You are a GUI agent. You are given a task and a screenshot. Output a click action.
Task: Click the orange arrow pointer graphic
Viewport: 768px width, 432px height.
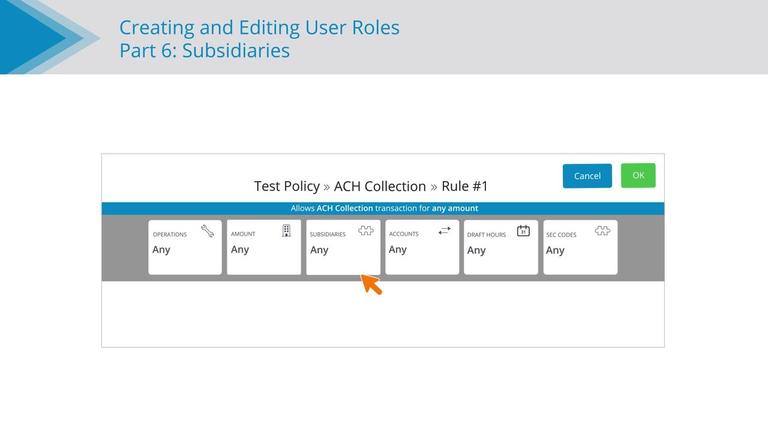tap(371, 285)
